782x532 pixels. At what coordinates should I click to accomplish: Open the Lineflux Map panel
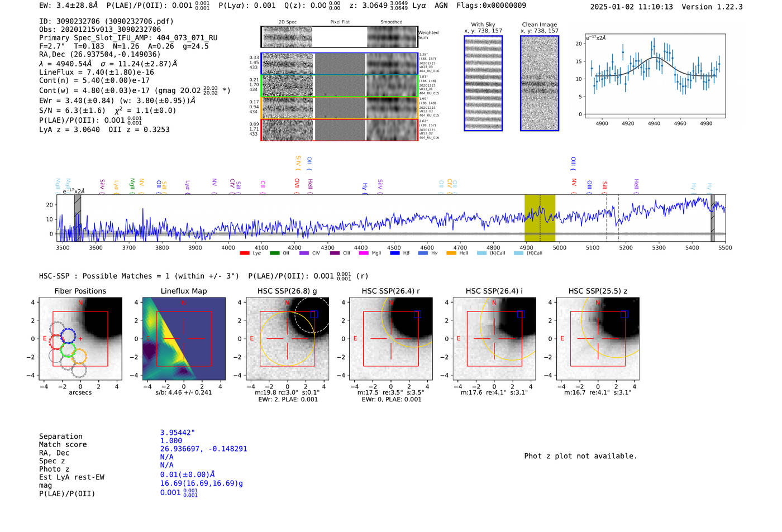[184, 339]
